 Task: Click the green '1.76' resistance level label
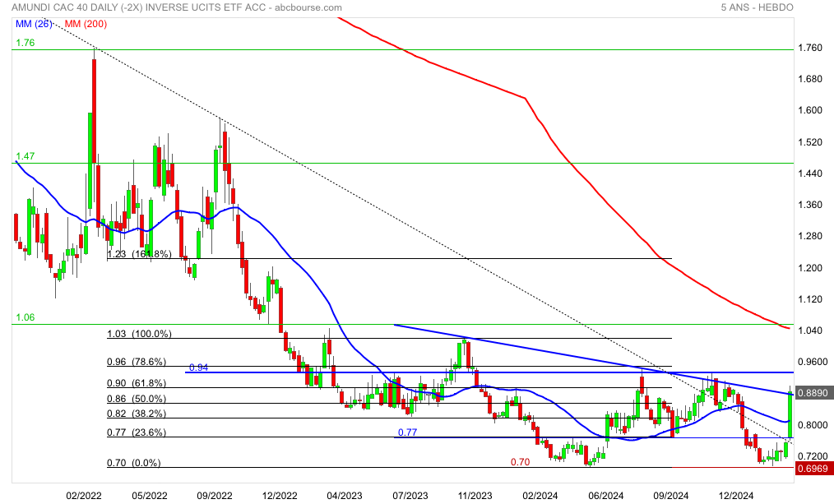point(25,43)
